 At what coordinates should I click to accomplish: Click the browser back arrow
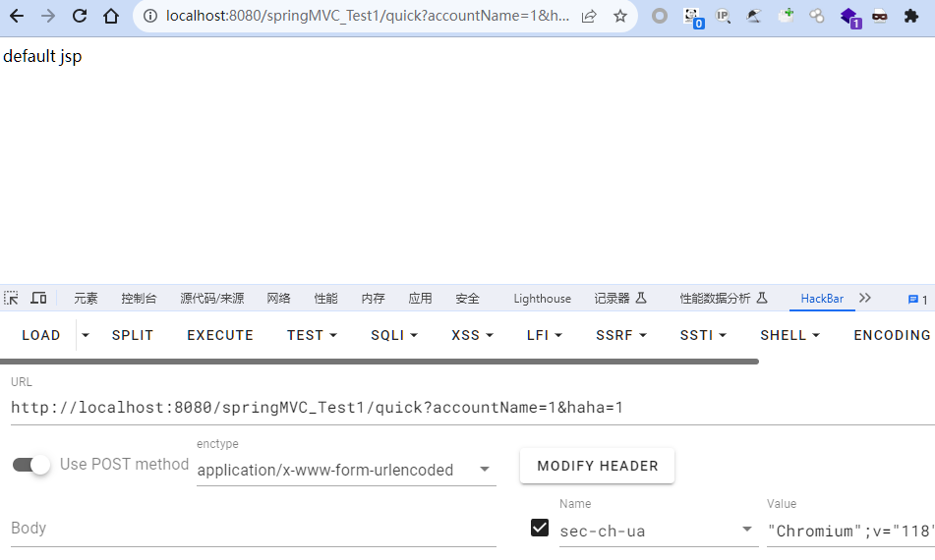point(17,16)
